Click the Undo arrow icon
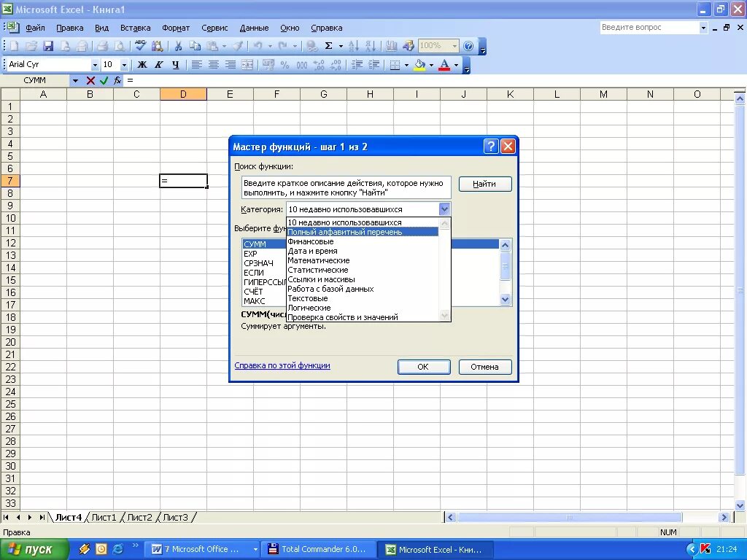The height and width of the screenshot is (560, 747). 258,46
